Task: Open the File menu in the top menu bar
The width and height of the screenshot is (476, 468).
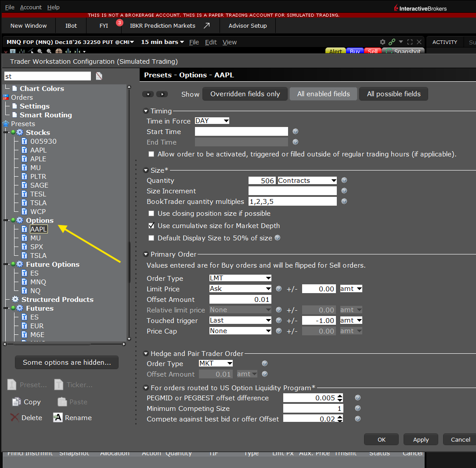Action: click(x=10, y=7)
